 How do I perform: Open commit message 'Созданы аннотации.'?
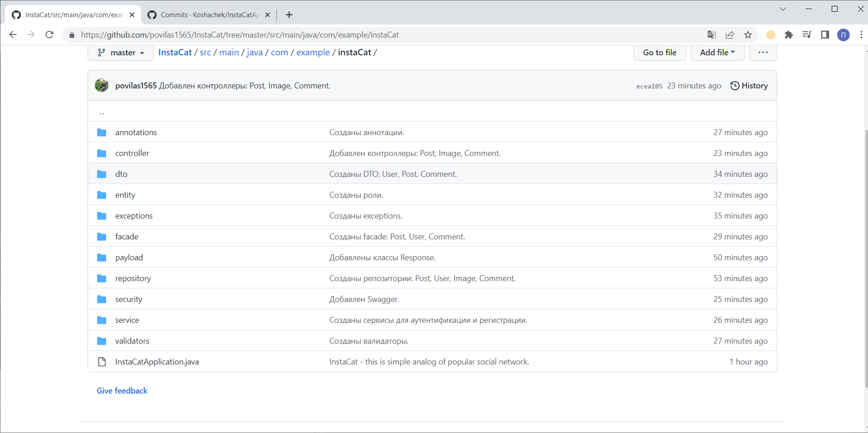pyautogui.click(x=367, y=132)
